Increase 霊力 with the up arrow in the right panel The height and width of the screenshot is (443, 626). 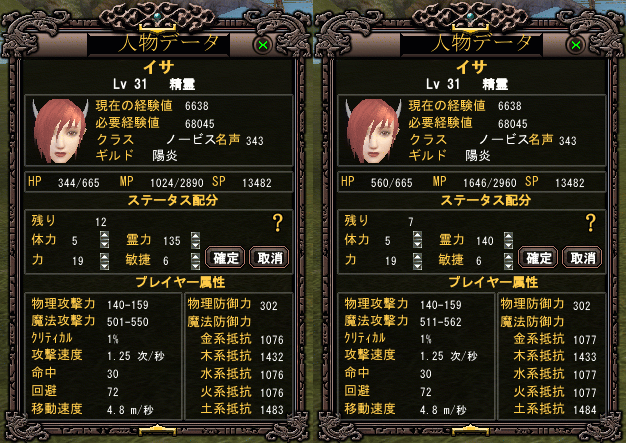[508, 235]
